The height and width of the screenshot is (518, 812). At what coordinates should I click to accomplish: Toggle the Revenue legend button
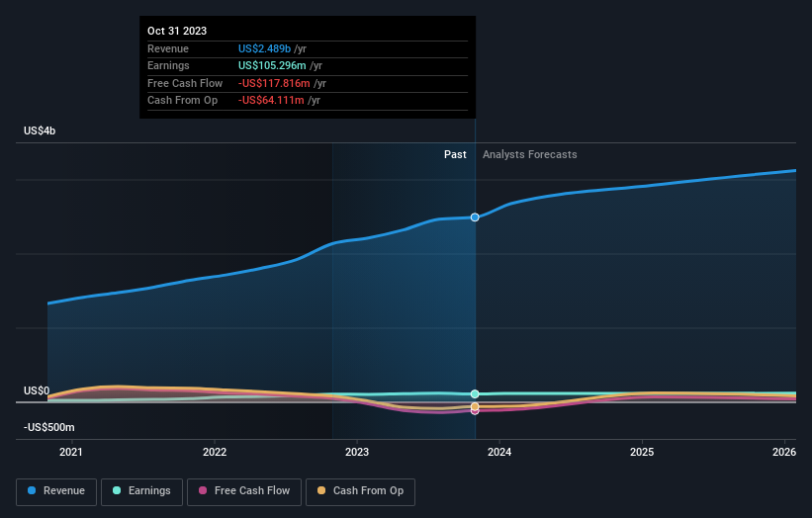point(56,491)
